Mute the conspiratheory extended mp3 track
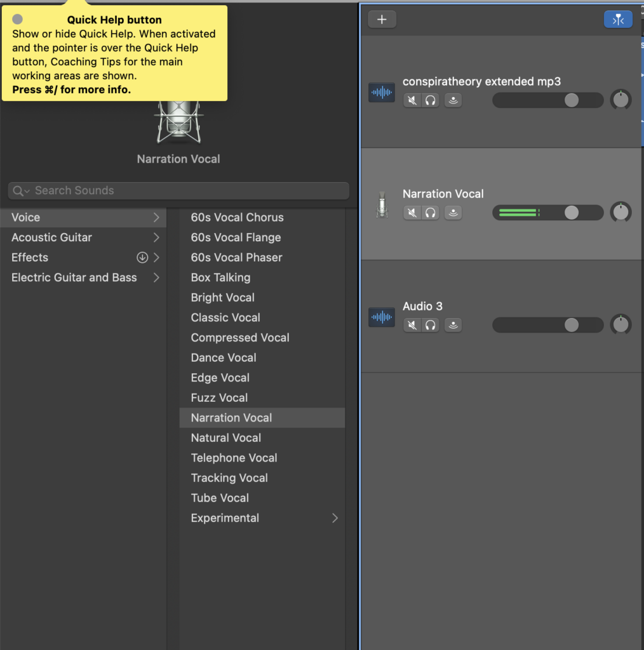This screenshot has width=644, height=650. click(x=412, y=100)
